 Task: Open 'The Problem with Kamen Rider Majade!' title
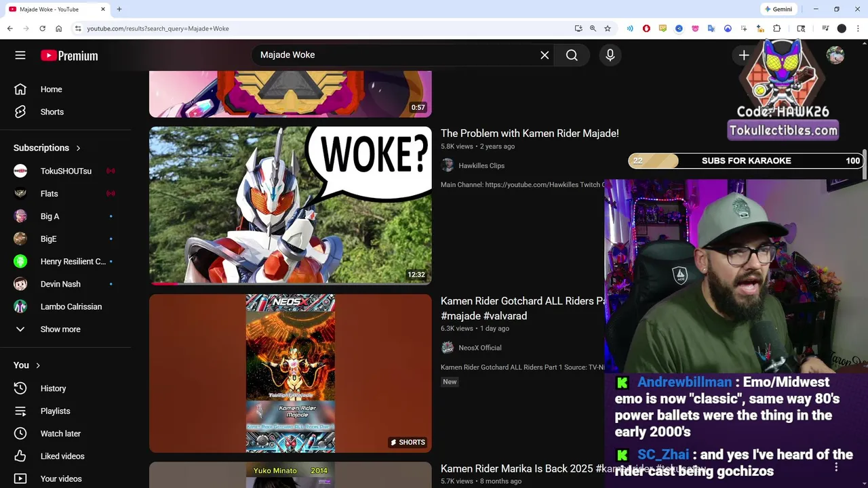[530, 134]
